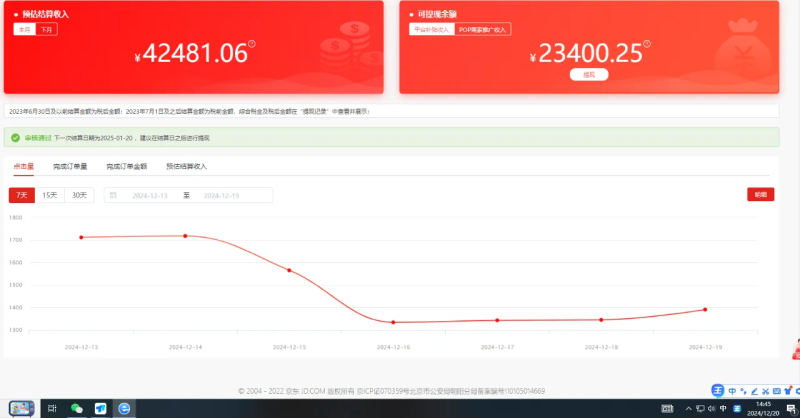Click the input method logo on the floating toolbar

(718, 390)
